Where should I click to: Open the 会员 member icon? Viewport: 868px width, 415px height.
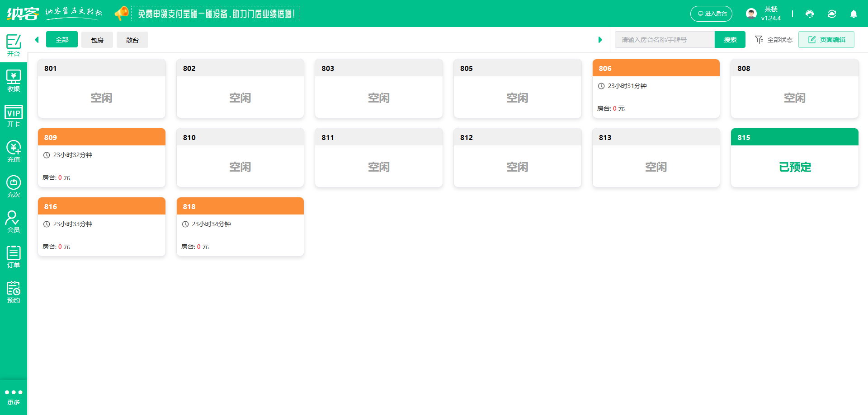pyautogui.click(x=14, y=222)
